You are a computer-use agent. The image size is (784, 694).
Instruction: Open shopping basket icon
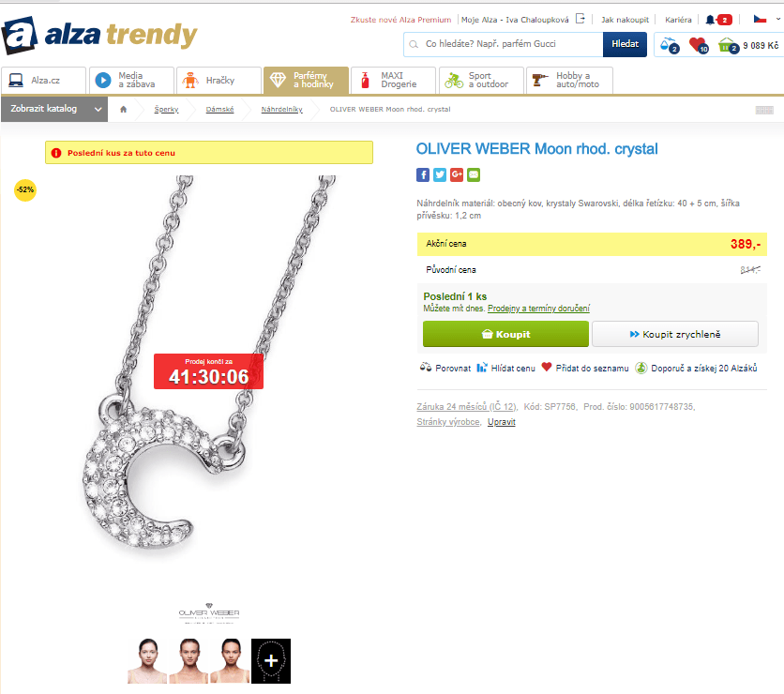(x=728, y=45)
